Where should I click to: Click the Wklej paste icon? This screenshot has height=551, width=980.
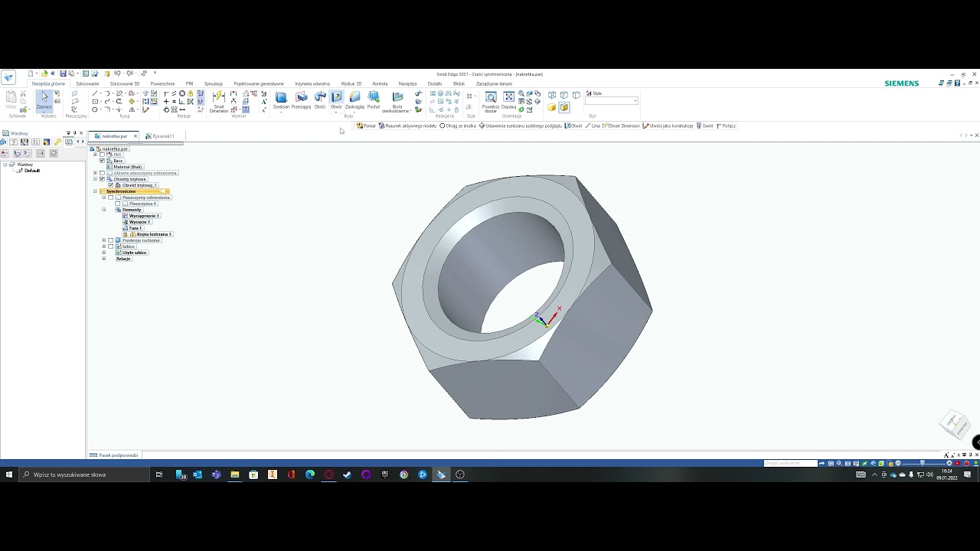(11, 100)
